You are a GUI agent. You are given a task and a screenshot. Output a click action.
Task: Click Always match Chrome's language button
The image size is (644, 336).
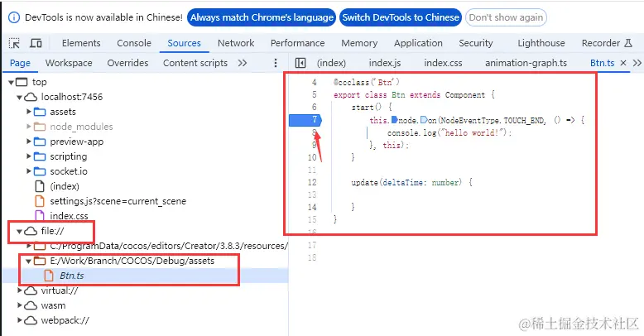pyautogui.click(x=262, y=17)
